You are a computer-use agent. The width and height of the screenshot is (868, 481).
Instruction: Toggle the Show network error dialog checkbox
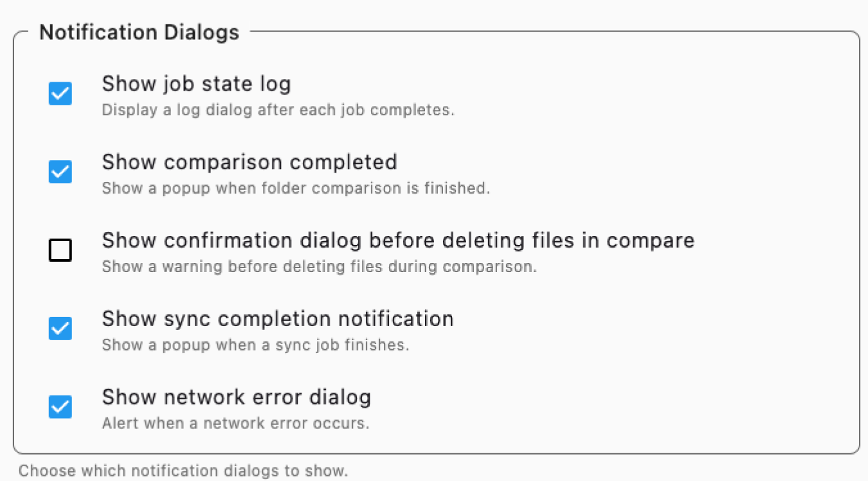[60, 407]
